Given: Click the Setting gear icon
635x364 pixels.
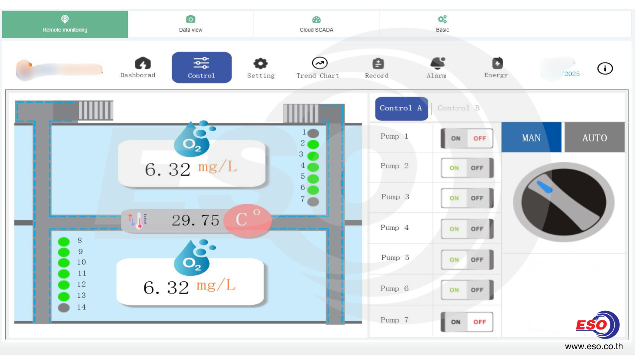Looking at the screenshot, I should (x=260, y=63).
